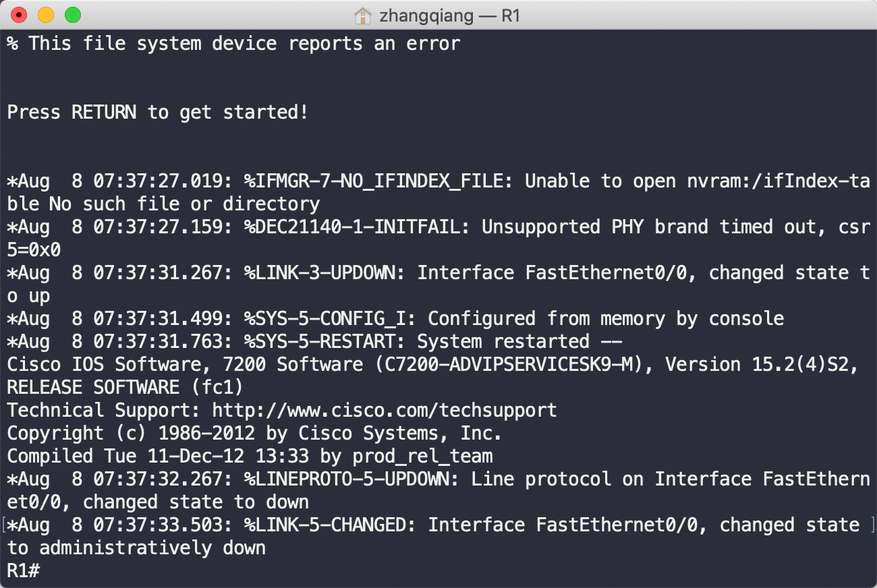Open the www.cisco.com/techsupport link
The image size is (877, 588).
pyautogui.click(x=385, y=410)
